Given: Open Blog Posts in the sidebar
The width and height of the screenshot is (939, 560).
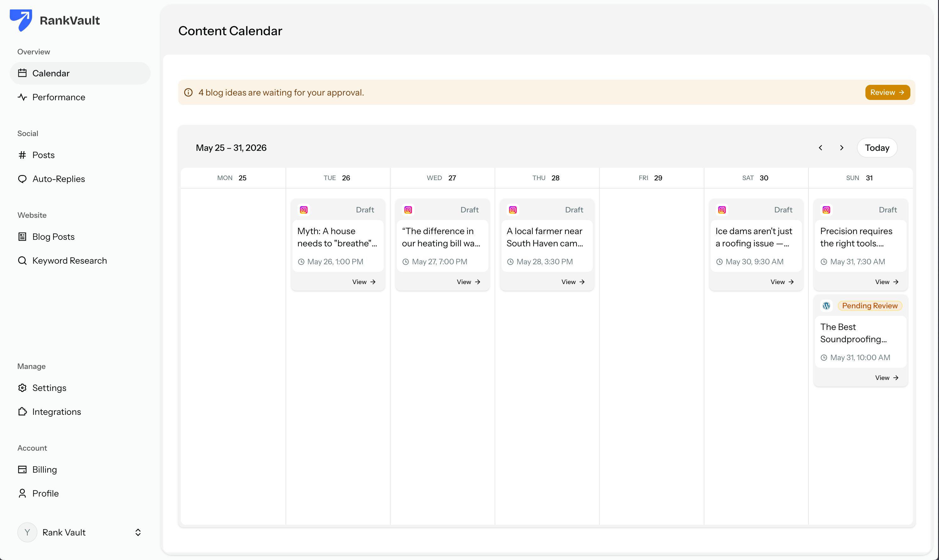Looking at the screenshot, I should pyautogui.click(x=80, y=237).
